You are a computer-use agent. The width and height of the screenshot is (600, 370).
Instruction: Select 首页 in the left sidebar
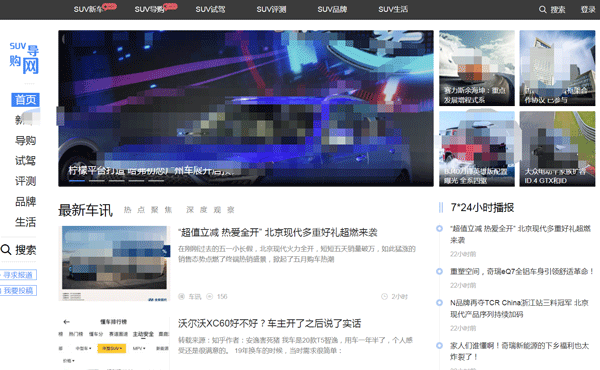point(25,100)
